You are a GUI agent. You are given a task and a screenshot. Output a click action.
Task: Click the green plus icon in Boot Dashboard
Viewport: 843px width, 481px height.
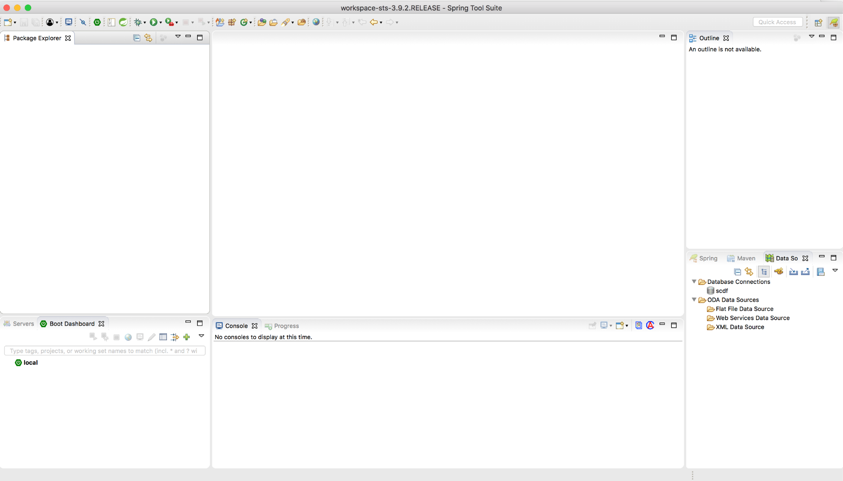coord(186,337)
